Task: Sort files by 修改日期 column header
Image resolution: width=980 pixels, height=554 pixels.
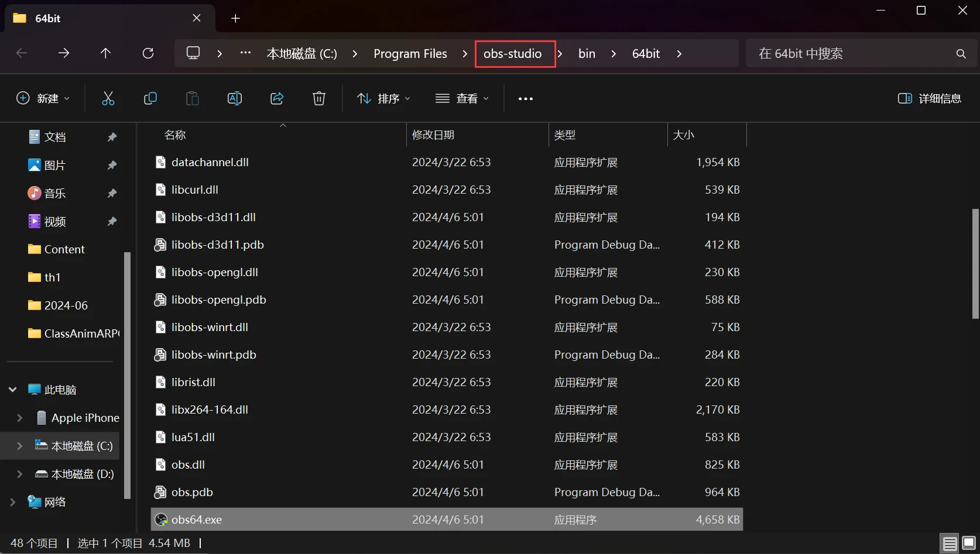Action: pyautogui.click(x=433, y=135)
